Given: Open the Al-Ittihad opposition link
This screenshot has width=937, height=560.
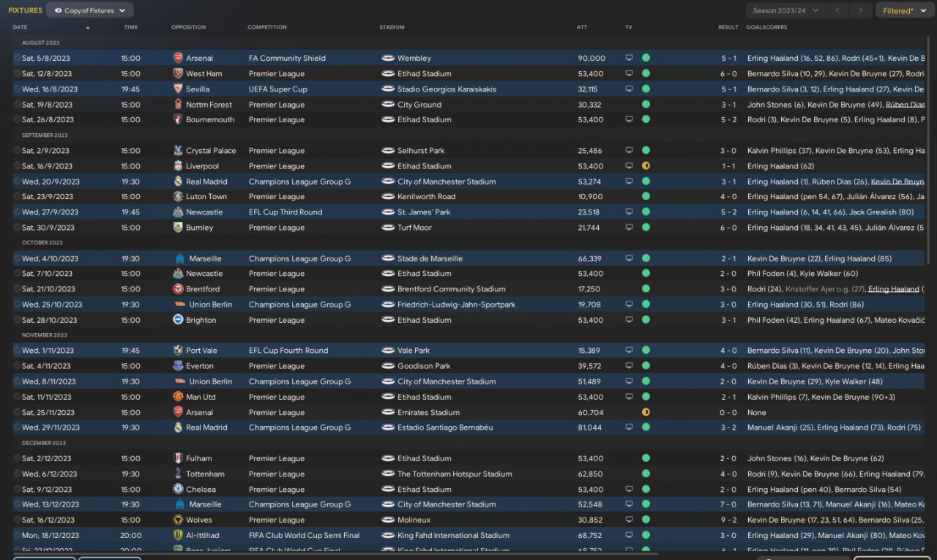Looking at the screenshot, I should 204,536.
